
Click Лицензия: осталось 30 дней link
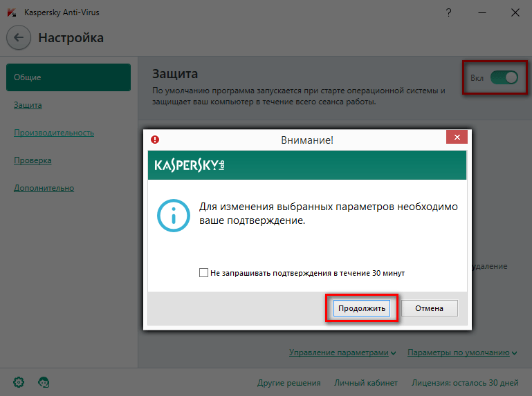point(465,383)
